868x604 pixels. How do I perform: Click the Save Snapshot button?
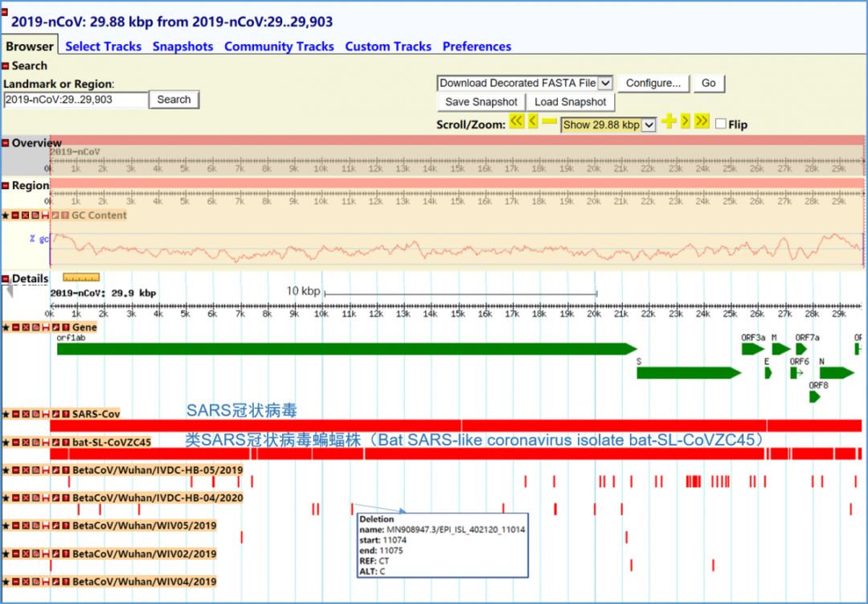[x=481, y=102]
